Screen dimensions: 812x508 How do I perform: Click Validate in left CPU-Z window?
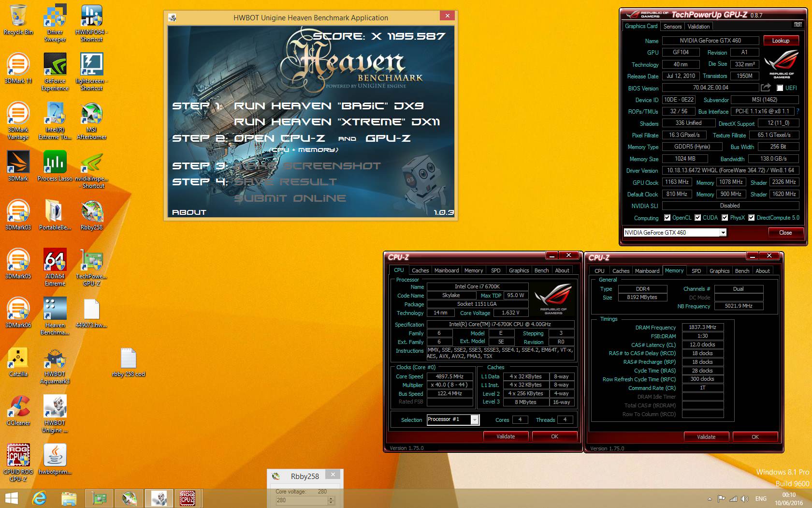tap(506, 436)
